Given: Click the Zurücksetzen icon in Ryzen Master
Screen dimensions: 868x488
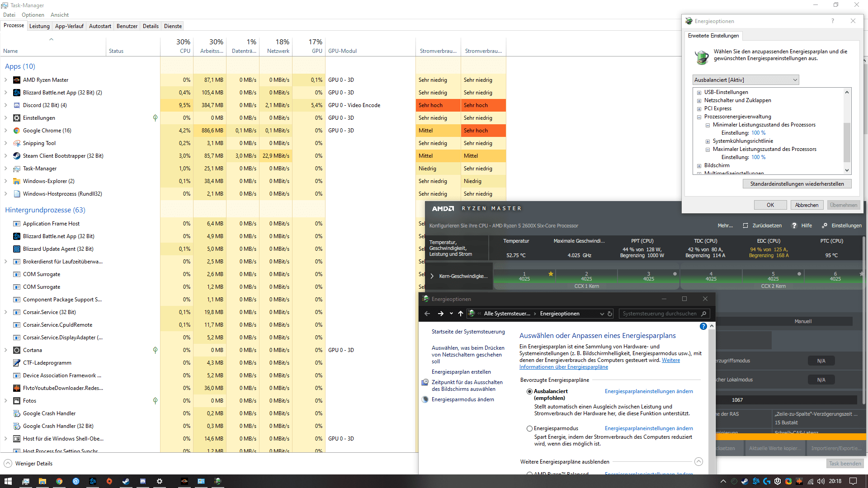Looking at the screenshot, I should coord(745,225).
